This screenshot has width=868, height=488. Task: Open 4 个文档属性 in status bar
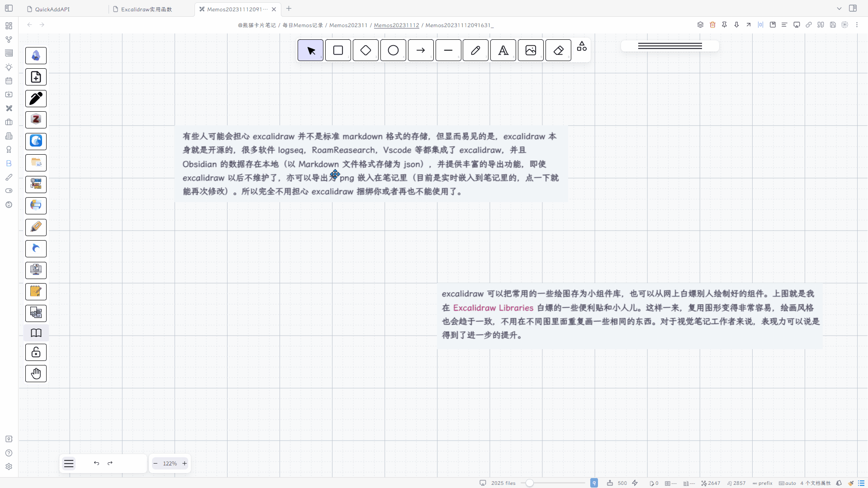(816, 483)
